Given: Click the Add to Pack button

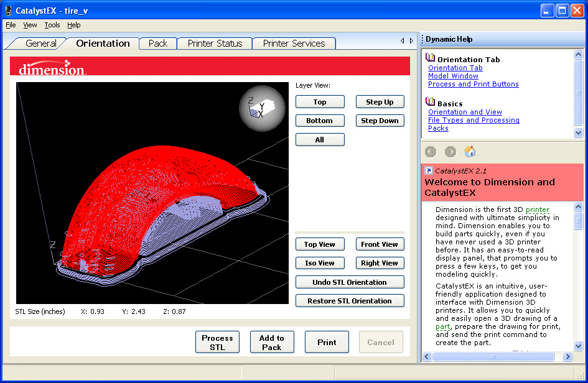Looking at the screenshot, I should (x=272, y=342).
